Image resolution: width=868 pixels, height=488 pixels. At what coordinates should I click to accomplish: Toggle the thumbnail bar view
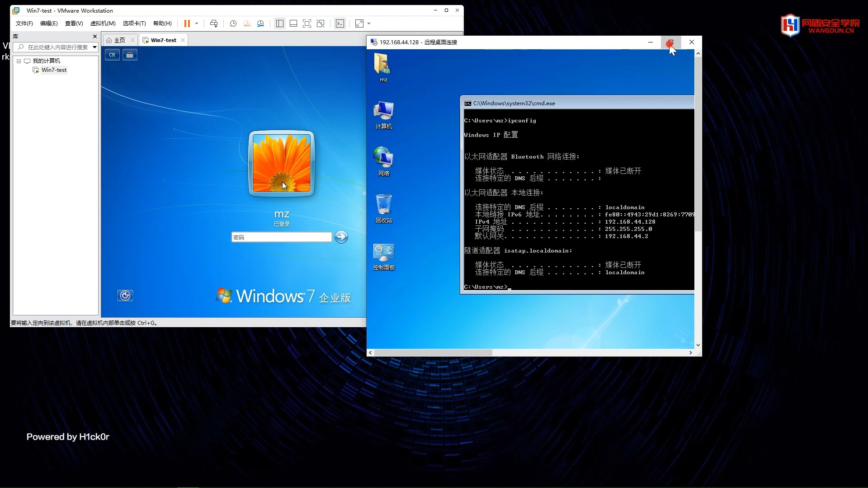click(x=293, y=23)
